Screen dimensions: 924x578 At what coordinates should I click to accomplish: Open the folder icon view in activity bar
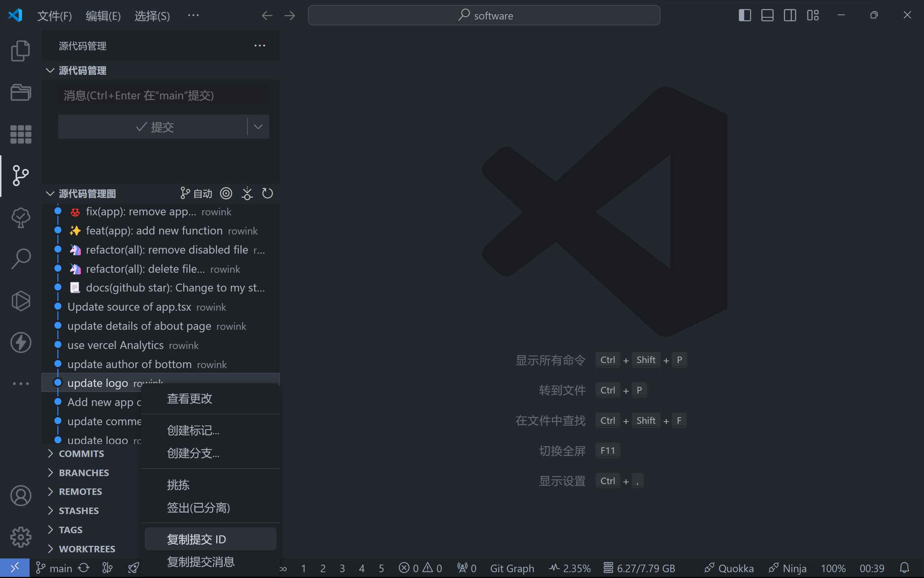click(x=21, y=92)
